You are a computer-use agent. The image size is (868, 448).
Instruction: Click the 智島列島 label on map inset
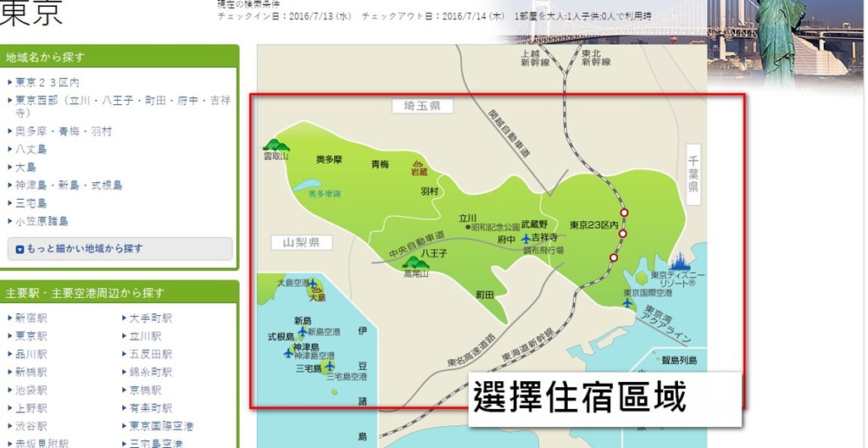(679, 361)
